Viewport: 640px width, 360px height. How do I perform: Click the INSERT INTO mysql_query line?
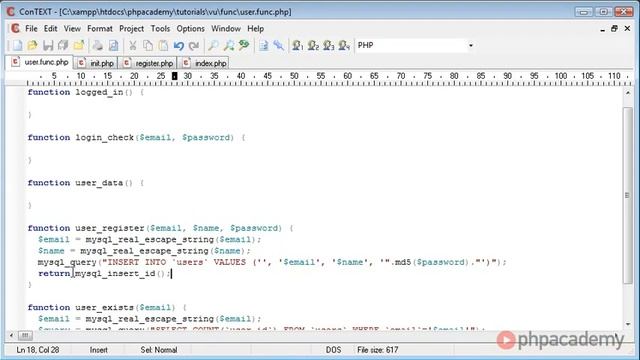coord(272,262)
